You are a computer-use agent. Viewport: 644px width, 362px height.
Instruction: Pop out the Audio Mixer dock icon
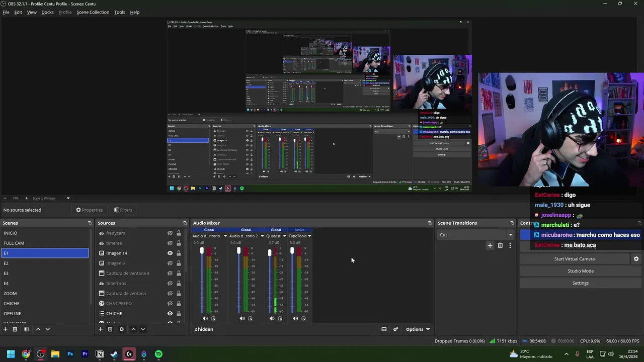pyautogui.click(x=430, y=223)
